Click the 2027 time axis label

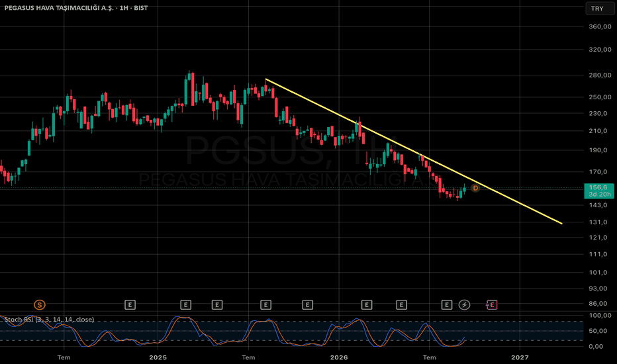tap(520, 357)
